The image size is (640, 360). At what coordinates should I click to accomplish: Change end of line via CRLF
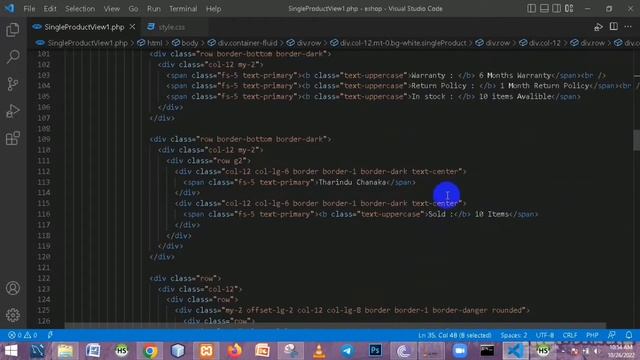pyautogui.click(x=570, y=335)
